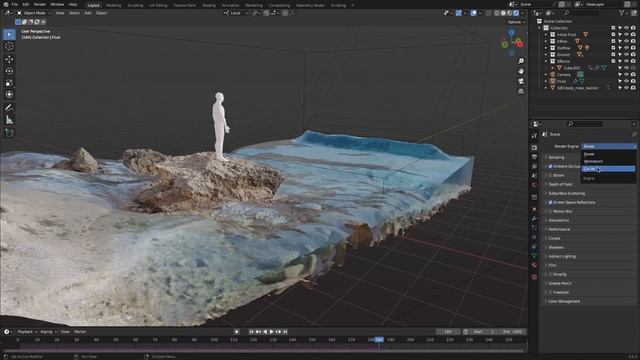
Task: Select the Scale tool
Action: [9, 83]
